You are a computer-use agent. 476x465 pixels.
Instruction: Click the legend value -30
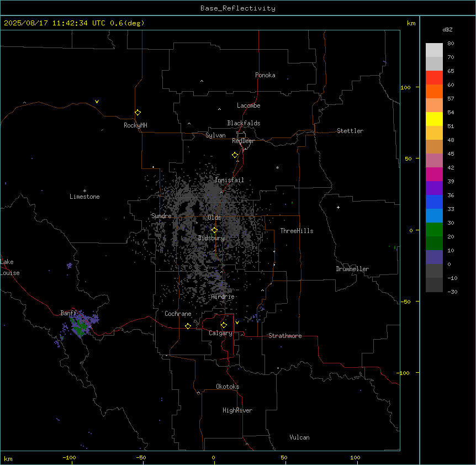coord(452,292)
